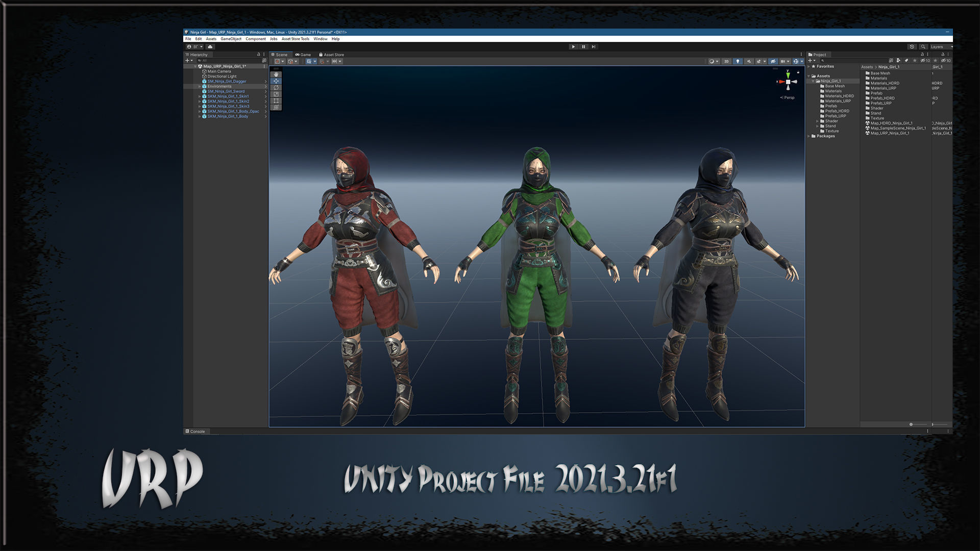Open the Scene view kebab menu
Screen dimensions: 980x551
pos(801,54)
